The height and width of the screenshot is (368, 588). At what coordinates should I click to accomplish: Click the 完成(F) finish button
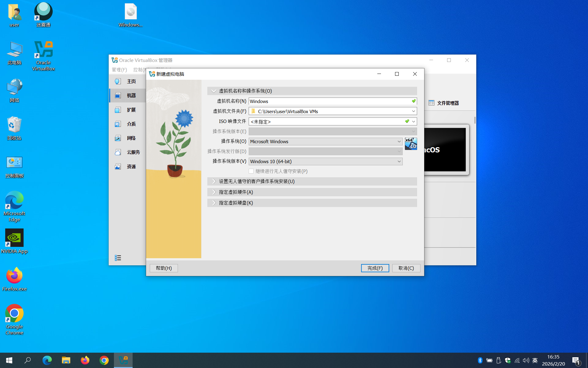[375, 268]
